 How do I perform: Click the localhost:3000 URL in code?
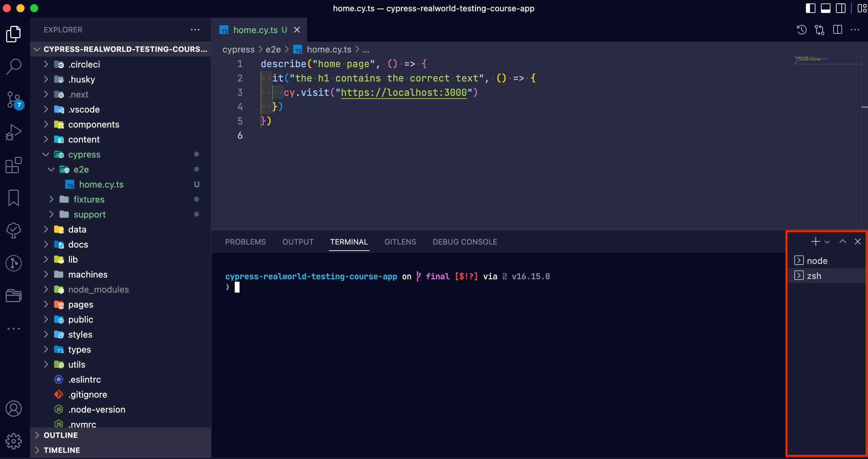coord(404,92)
